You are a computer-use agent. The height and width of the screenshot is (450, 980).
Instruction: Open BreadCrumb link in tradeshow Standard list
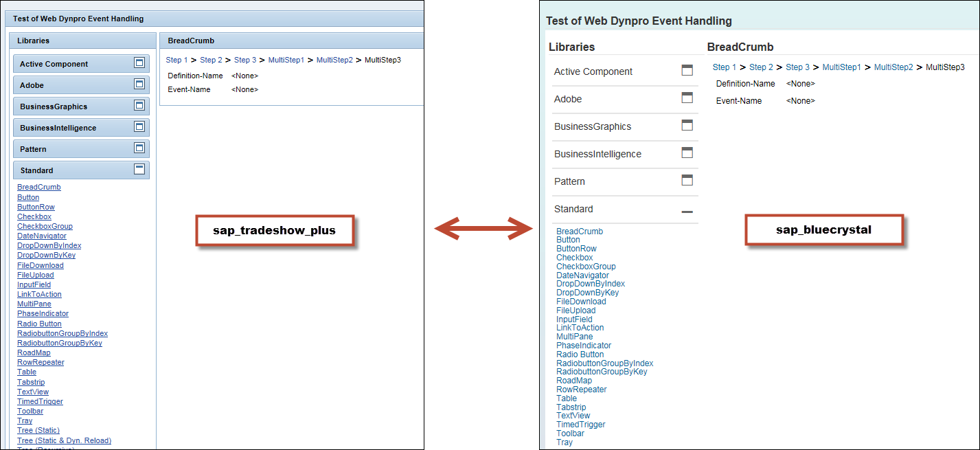(x=39, y=187)
